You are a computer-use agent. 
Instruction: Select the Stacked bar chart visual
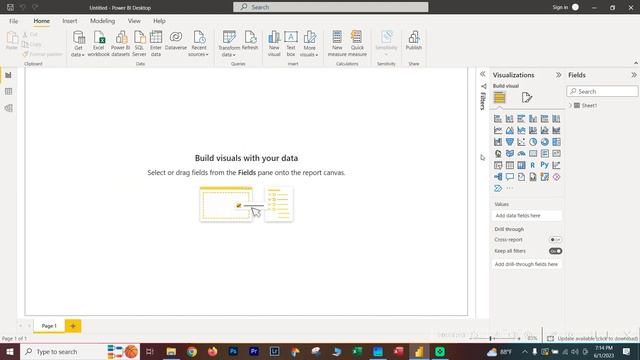[498, 119]
